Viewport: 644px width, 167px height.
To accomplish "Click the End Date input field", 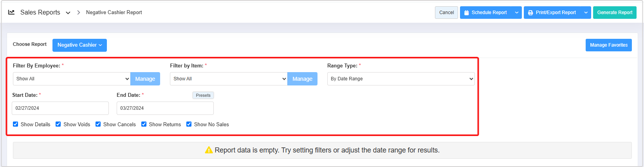I will 165,108.
